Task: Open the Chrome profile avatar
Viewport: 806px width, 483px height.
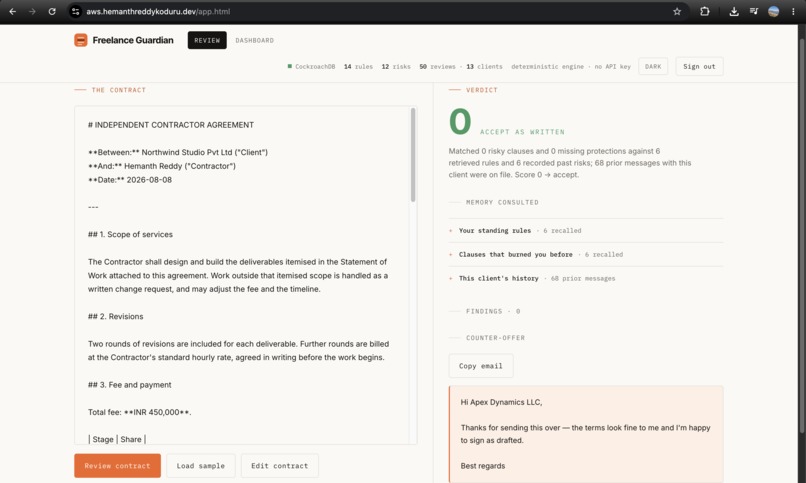Action: 773,11
